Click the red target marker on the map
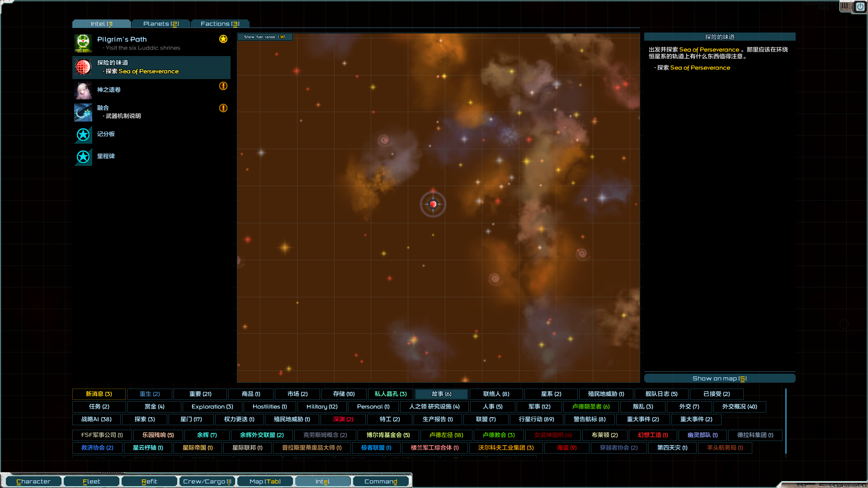The width and height of the screenshot is (868, 488). coord(433,204)
